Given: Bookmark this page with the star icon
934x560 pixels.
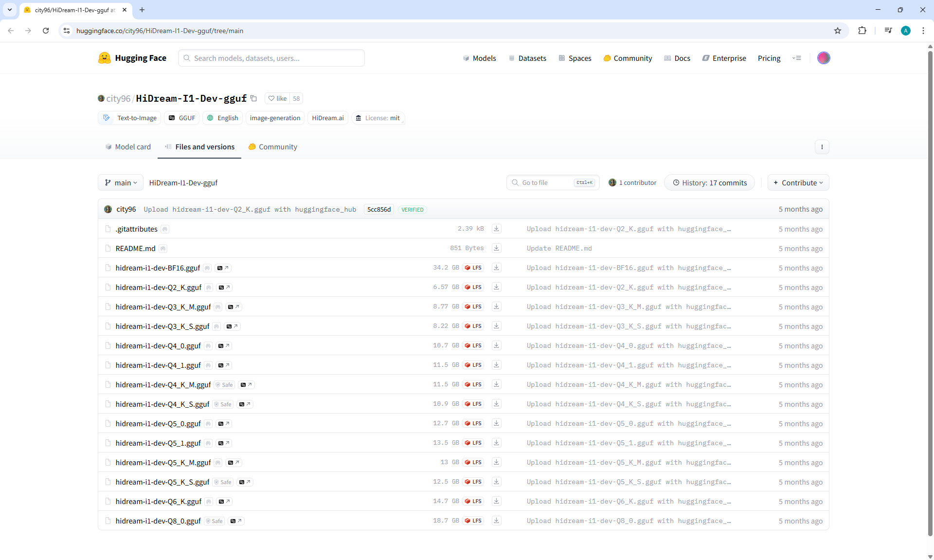Looking at the screenshot, I should coord(837,31).
